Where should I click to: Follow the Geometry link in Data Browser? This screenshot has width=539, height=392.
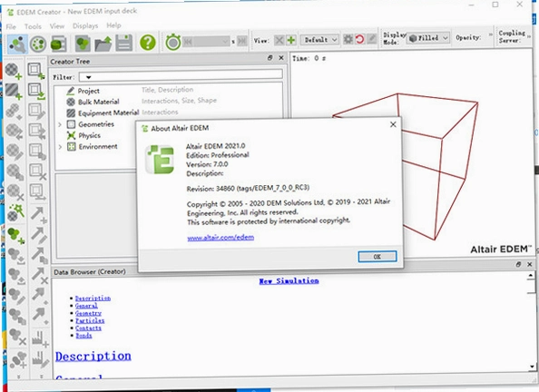point(88,313)
